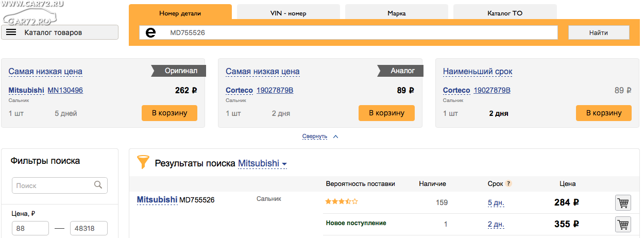Collapse panel using the chevron near Свернуть
644x238 pixels.
[x=335, y=137]
